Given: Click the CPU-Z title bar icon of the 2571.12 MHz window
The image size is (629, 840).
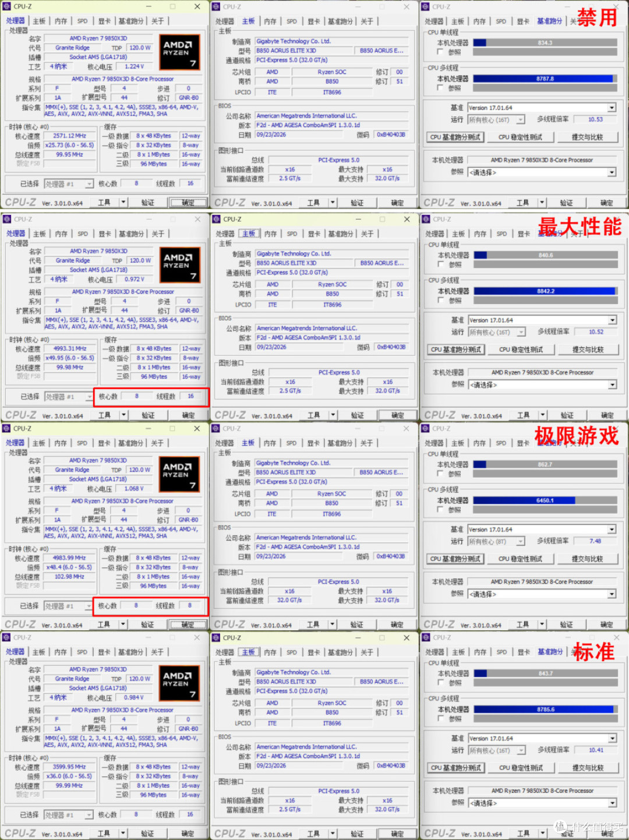Looking at the screenshot, I should tap(7, 6).
